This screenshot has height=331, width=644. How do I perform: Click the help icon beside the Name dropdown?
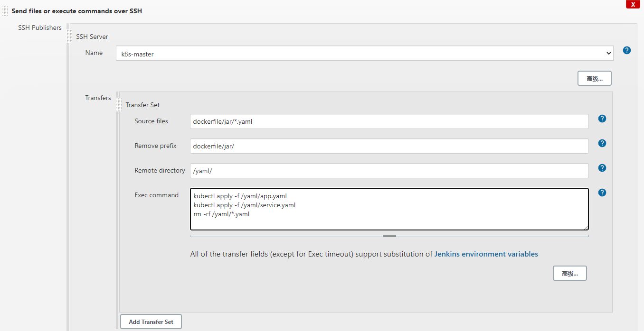[x=626, y=50]
